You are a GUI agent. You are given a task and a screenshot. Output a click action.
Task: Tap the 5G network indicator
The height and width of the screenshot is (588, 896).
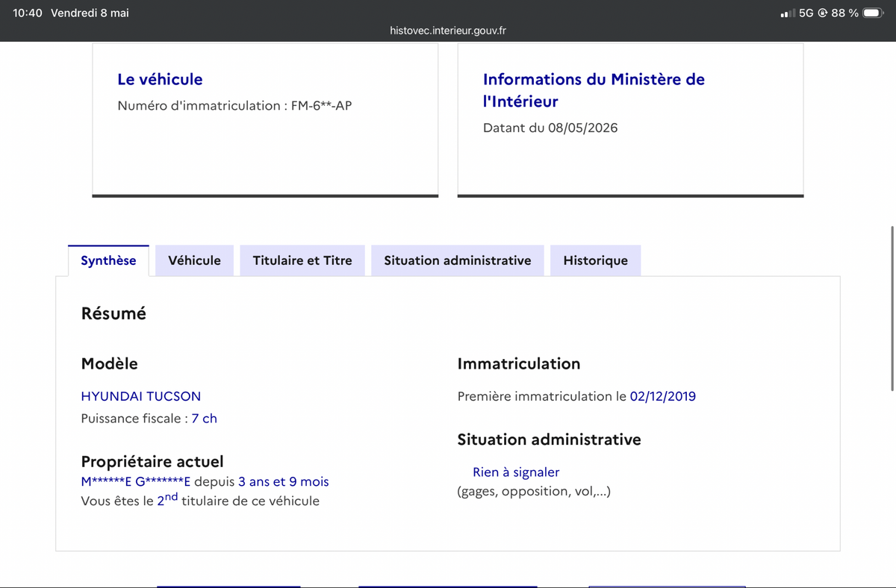(x=806, y=13)
